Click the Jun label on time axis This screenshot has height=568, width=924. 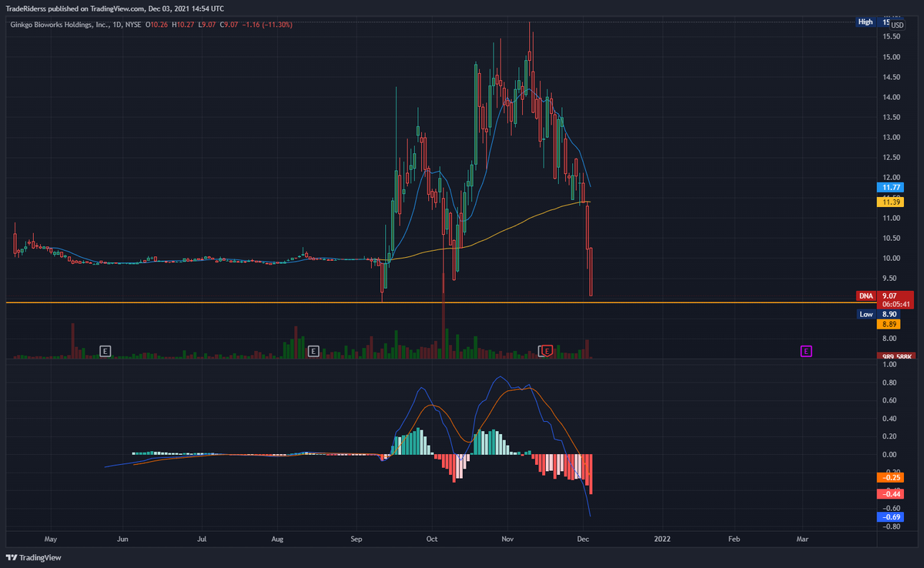[x=123, y=540]
